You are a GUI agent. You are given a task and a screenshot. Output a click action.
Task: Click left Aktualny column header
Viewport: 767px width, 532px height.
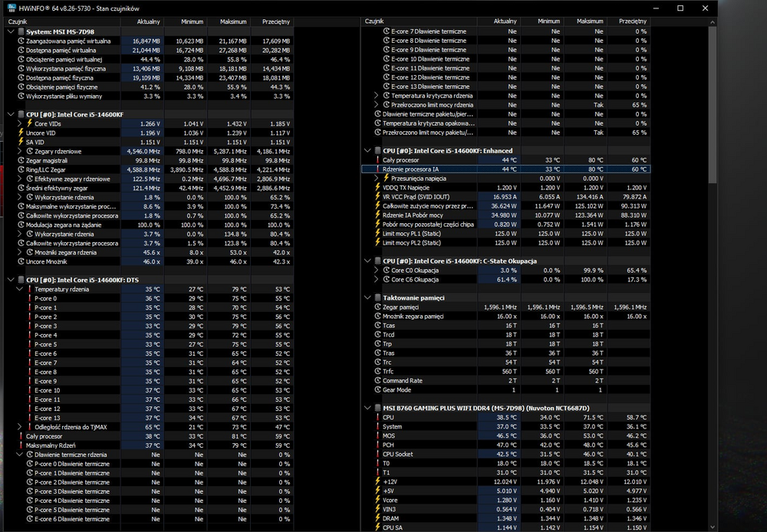click(143, 21)
